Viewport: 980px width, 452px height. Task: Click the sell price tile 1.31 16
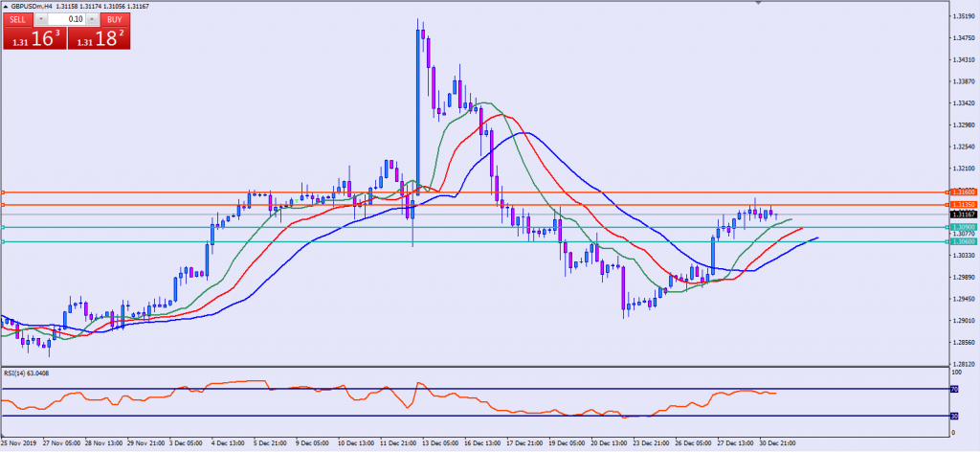pos(33,38)
